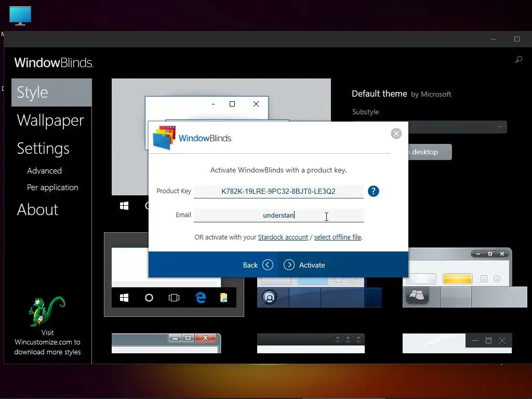532x399 pixels.
Task: Open the Style section in sidebar
Action: (x=51, y=92)
